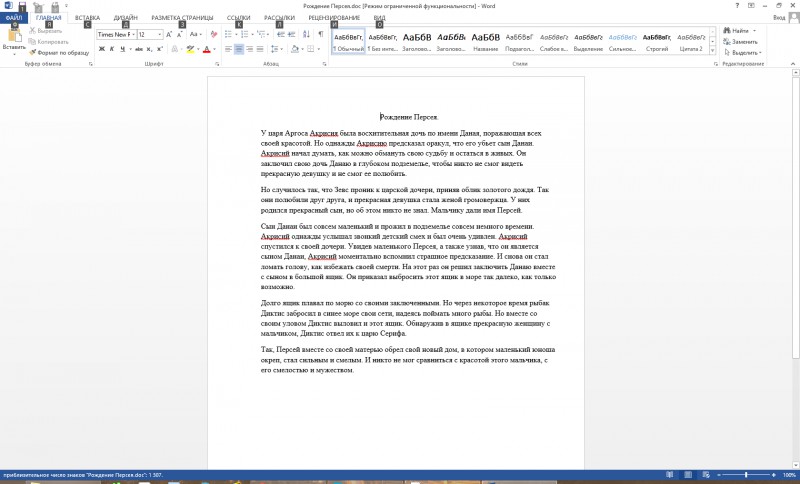800x484 pixels.
Task: Open the font size 12 dropdown
Action: (160, 35)
